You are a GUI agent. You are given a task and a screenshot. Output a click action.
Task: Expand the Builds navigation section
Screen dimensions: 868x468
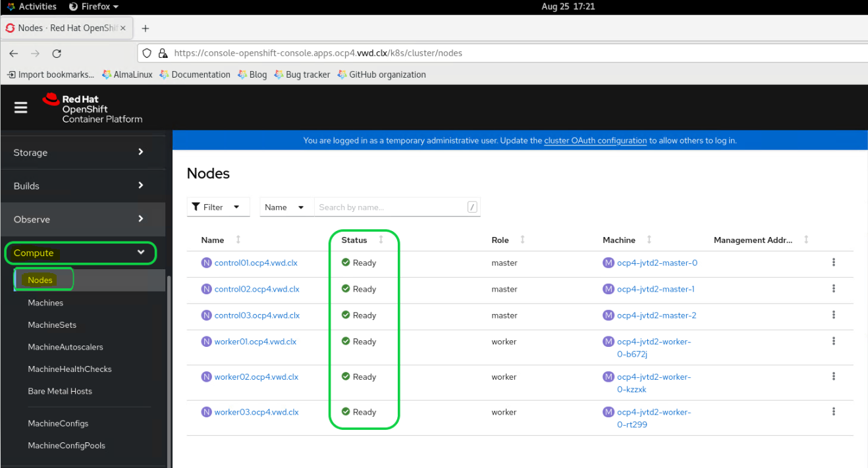pos(83,186)
